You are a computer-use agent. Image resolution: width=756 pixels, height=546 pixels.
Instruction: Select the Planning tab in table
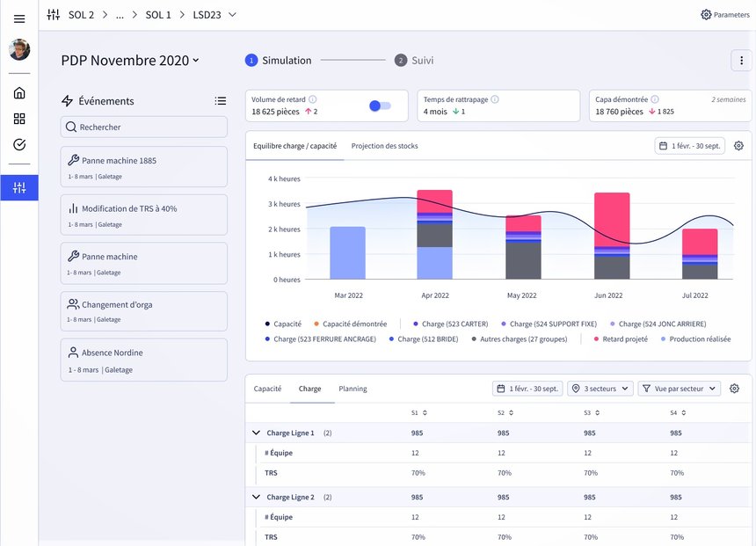353,389
